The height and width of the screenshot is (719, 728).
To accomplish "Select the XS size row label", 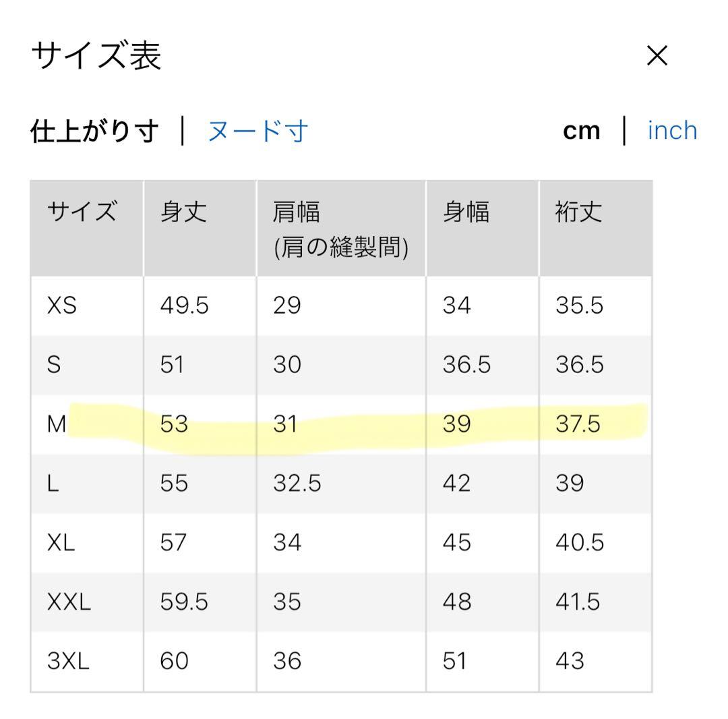I will coord(62,306).
